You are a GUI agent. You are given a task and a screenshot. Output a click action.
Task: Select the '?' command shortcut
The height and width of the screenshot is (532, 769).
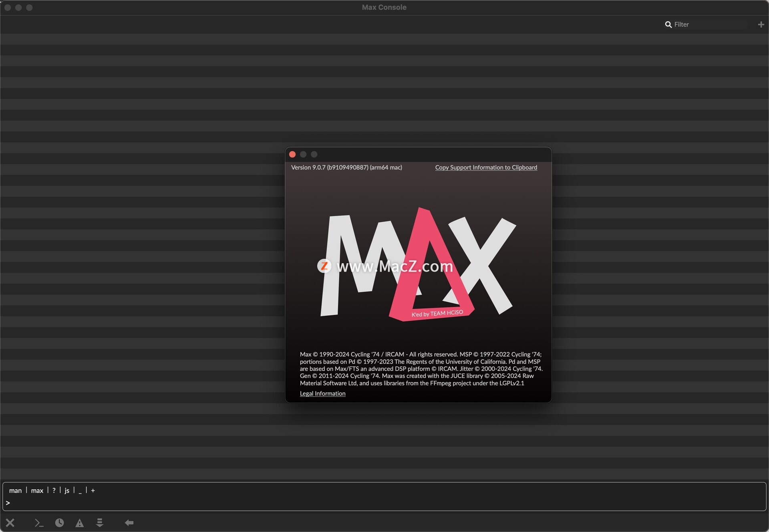click(x=54, y=490)
